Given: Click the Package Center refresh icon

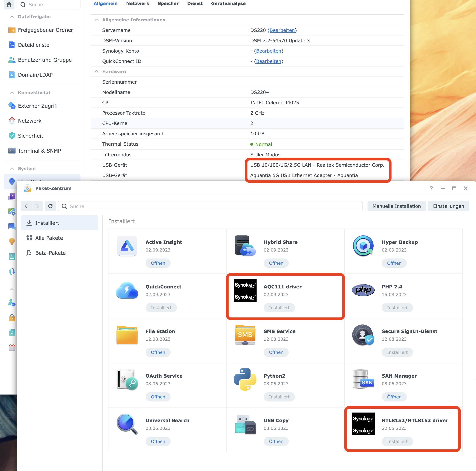Looking at the screenshot, I should pyautogui.click(x=50, y=206).
